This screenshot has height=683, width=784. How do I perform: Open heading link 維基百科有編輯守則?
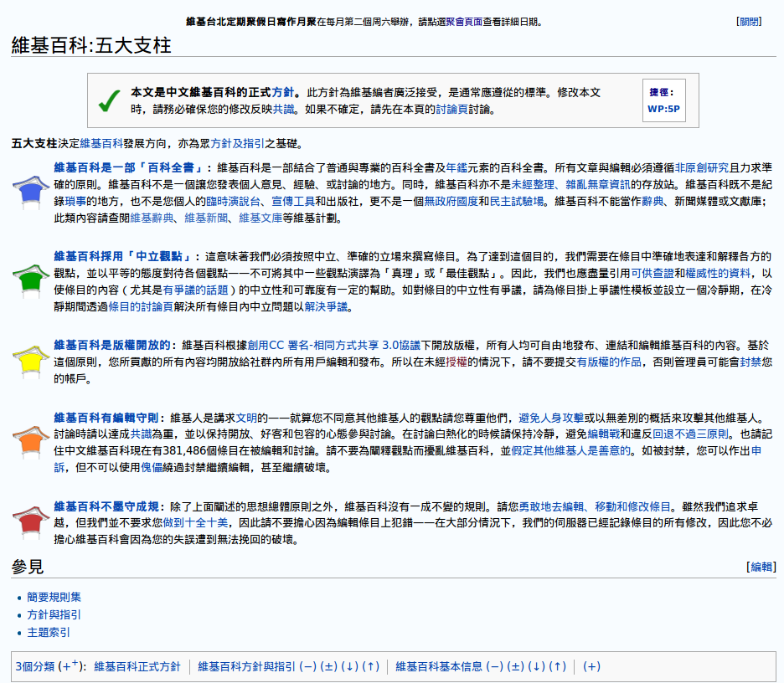click(x=106, y=418)
